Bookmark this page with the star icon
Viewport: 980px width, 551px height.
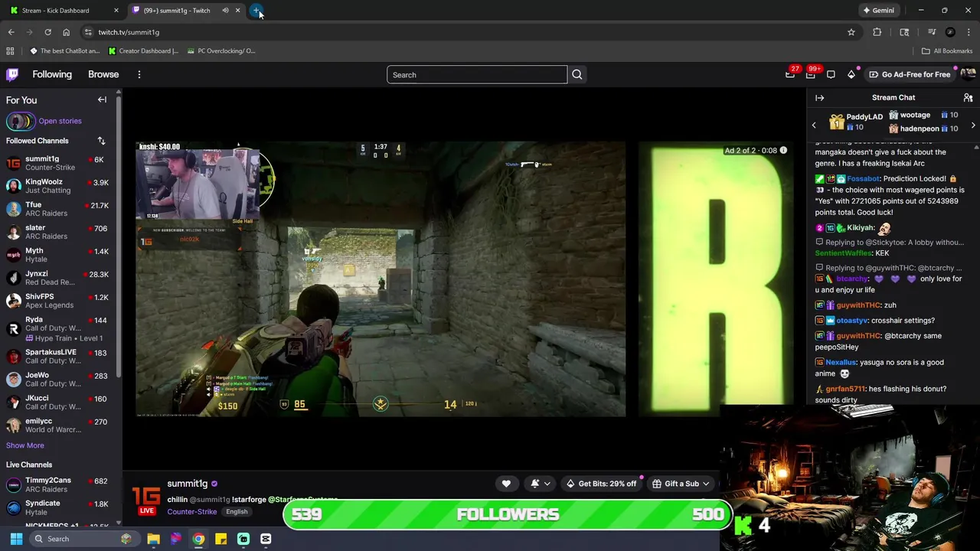point(851,32)
